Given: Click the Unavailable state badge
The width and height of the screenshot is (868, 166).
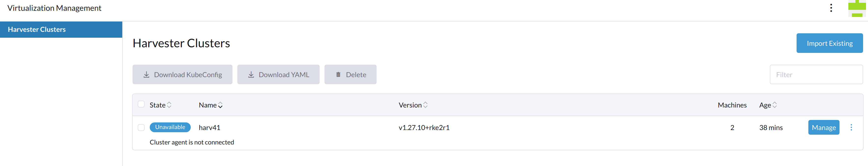Looking at the screenshot, I should point(170,127).
